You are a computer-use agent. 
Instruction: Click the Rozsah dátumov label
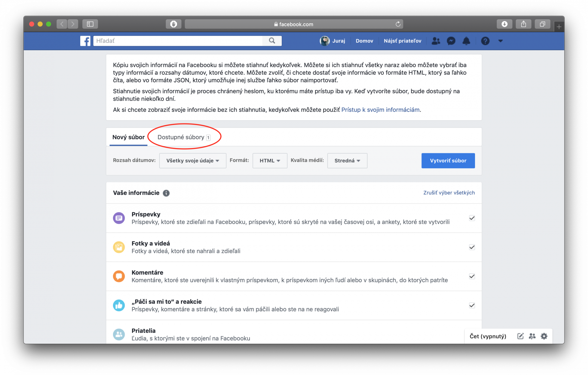click(x=134, y=160)
